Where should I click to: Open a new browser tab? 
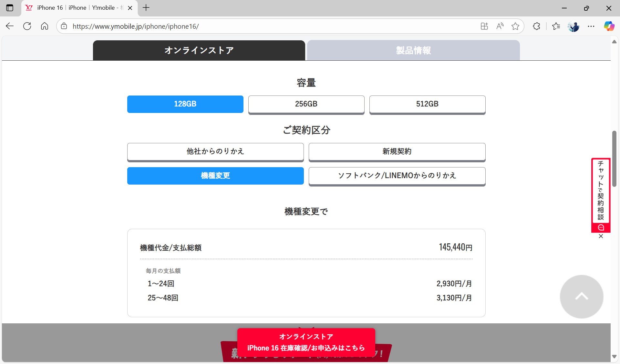pyautogui.click(x=146, y=8)
